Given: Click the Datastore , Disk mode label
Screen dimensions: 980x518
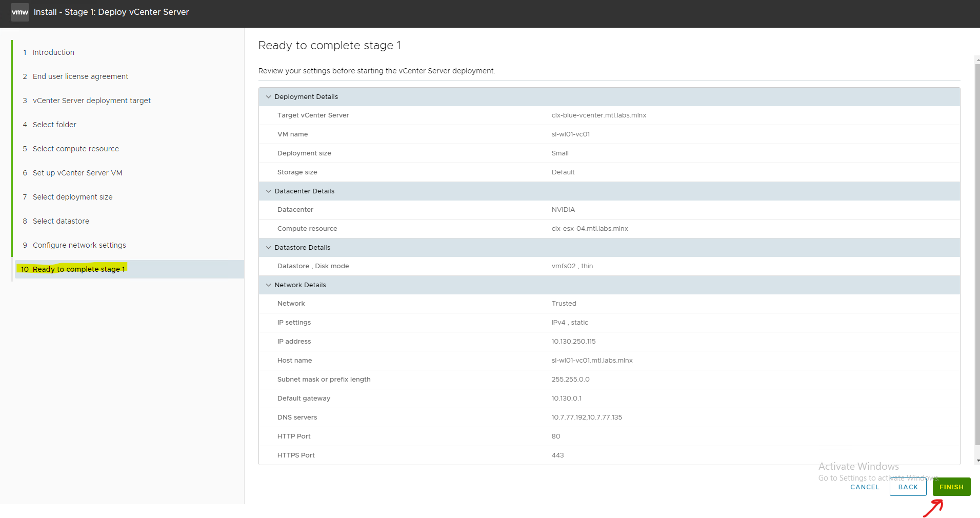Looking at the screenshot, I should [x=313, y=266].
